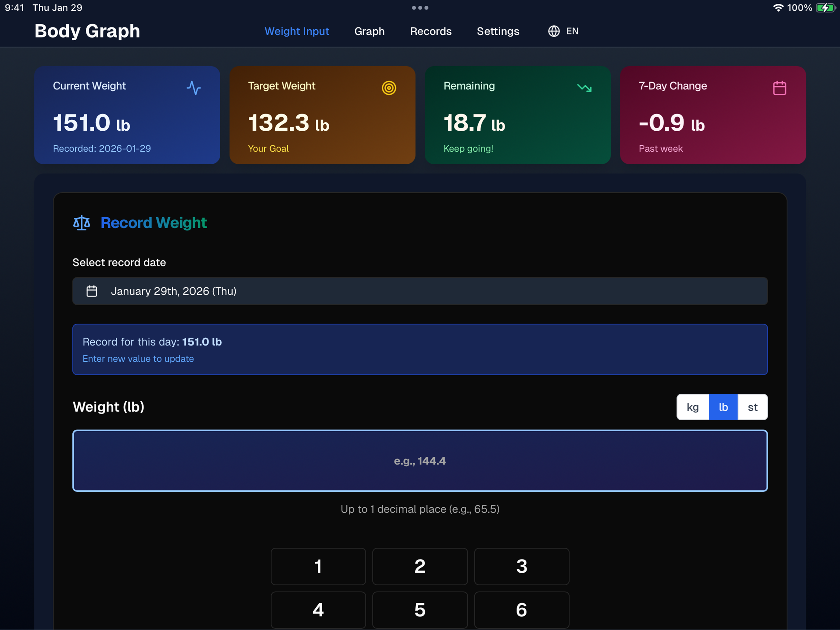This screenshot has width=840, height=630.
Task: Click the 'Thu Jan 29' status bar date
Action: click(57, 8)
